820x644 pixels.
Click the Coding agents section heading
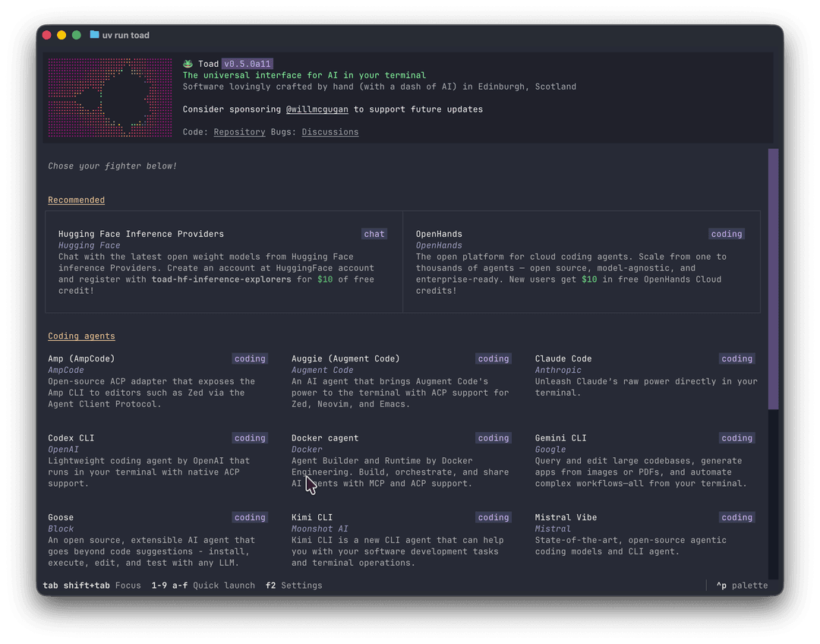click(x=81, y=336)
